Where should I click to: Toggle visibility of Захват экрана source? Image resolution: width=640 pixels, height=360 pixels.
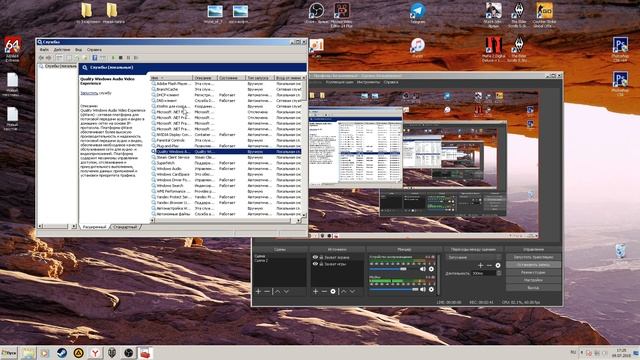(x=315, y=258)
